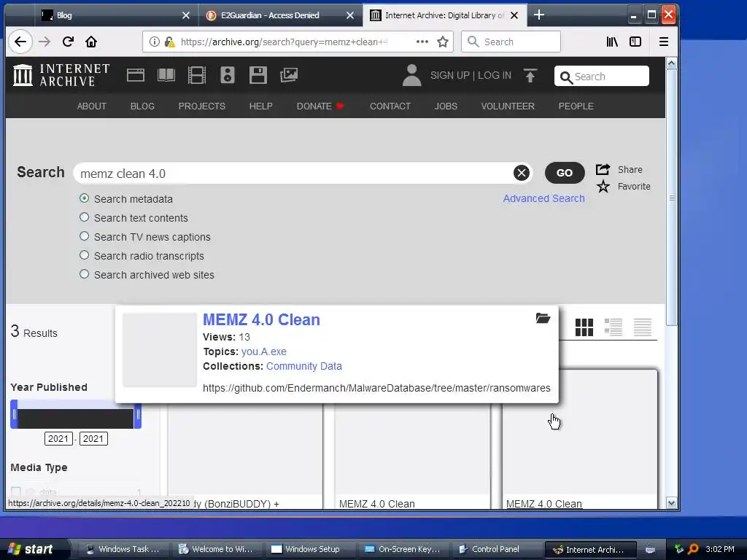Open the Firefox hamburger menu
This screenshot has height=560, width=747.
664,42
